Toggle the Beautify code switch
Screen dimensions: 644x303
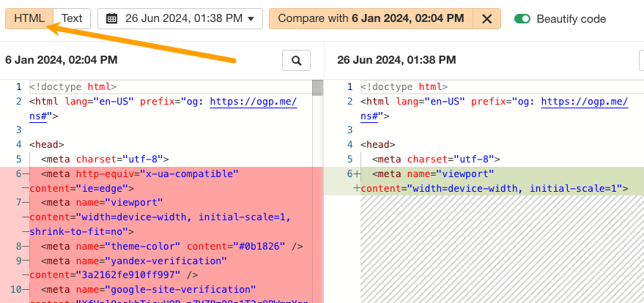(x=522, y=18)
